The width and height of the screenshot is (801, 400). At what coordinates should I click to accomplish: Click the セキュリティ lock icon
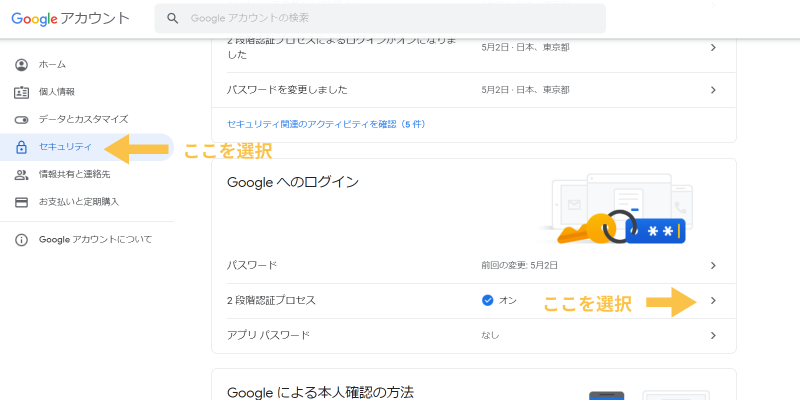21,148
